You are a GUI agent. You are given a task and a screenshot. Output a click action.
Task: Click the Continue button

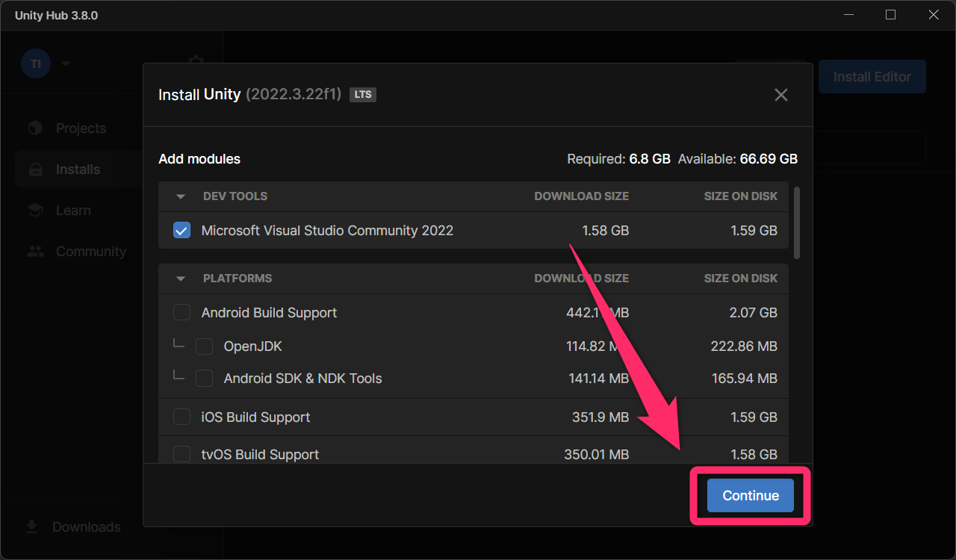click(x=751, y=496)
